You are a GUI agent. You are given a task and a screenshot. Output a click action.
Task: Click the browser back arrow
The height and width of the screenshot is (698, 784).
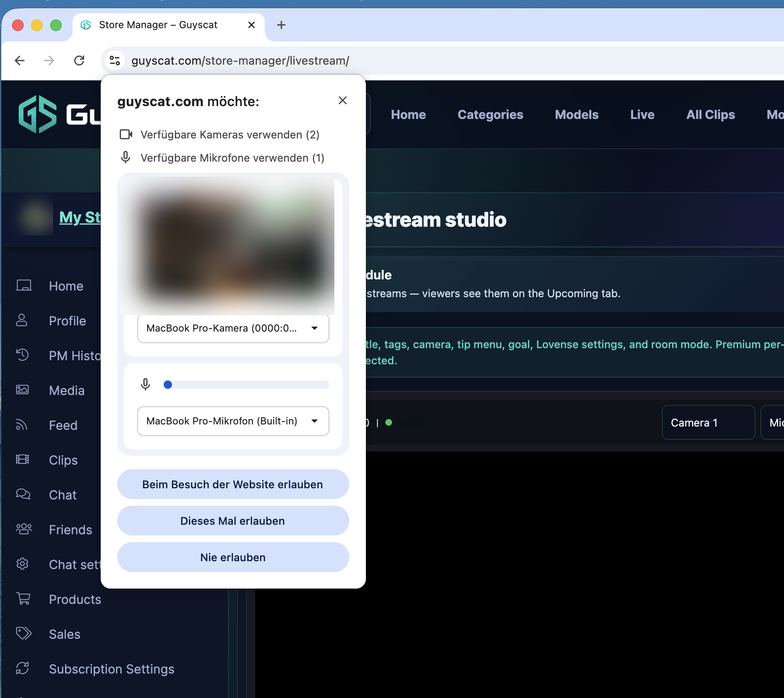19,61
